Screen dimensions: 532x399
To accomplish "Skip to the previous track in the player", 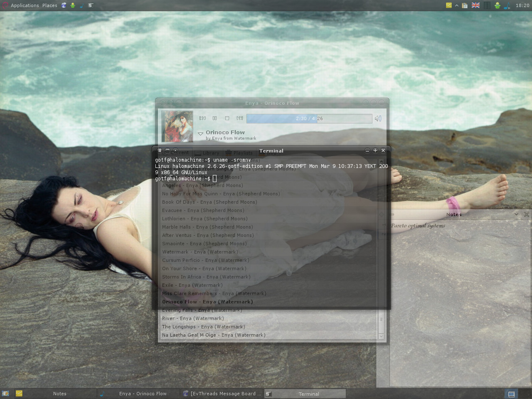I will click(x=202, y=118).
